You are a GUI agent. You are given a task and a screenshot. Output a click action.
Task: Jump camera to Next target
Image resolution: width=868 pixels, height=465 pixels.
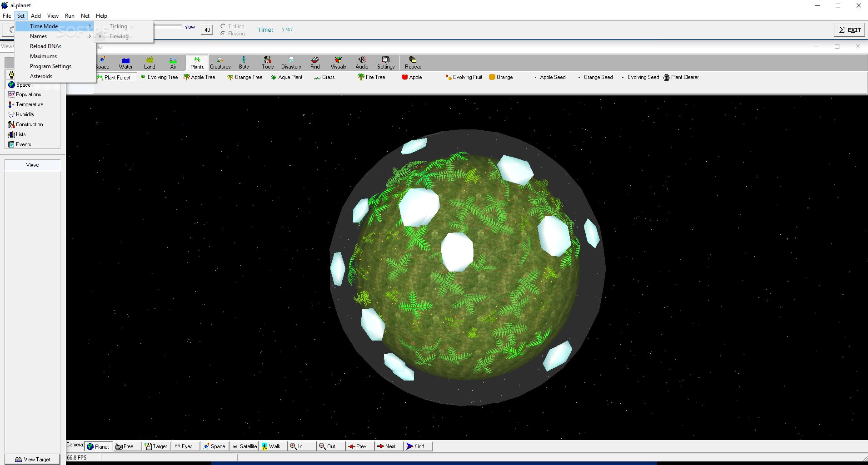[x=389, y=446]
